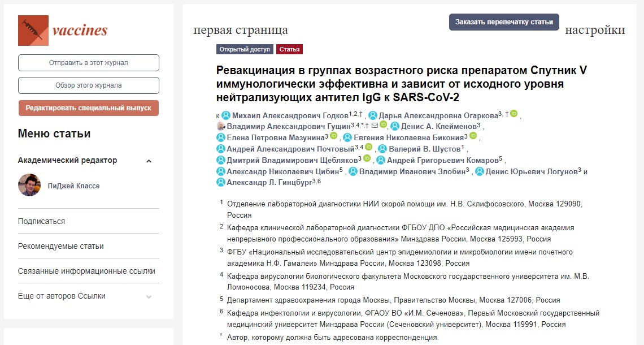Click profile icon before Владимир Иванович Злобин

pos(353,171)
